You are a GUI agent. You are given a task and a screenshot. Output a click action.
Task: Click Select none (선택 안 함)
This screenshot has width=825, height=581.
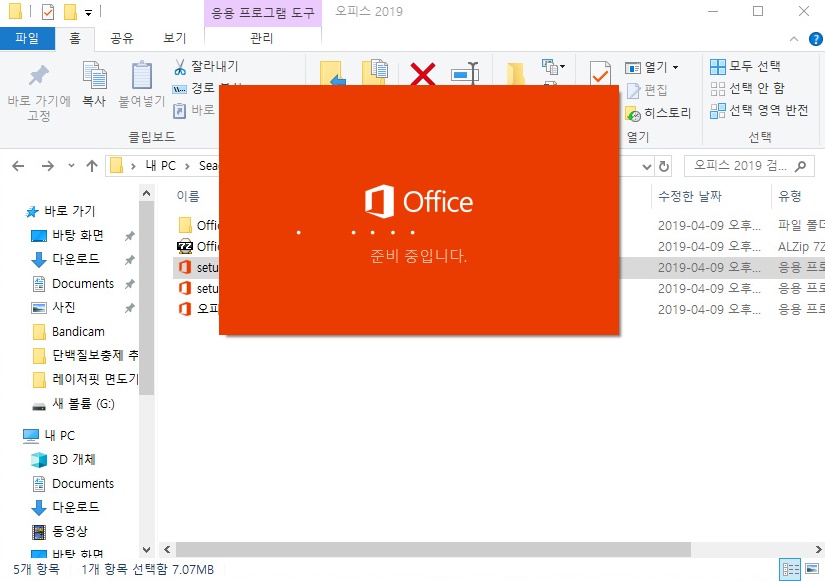pyautogui.click(x=747, y=88)
